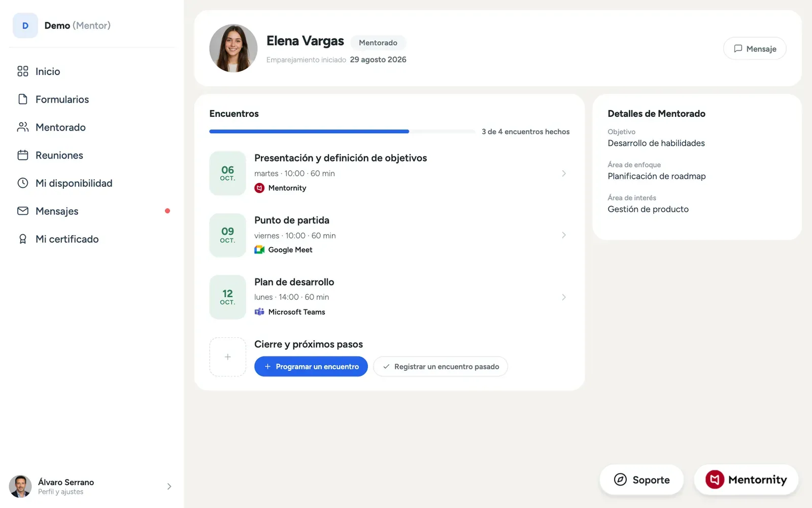The height and width of the screenshot is (508, 812).
Task: Click "Planificación de roadmap" value
Action: point(657,176)
